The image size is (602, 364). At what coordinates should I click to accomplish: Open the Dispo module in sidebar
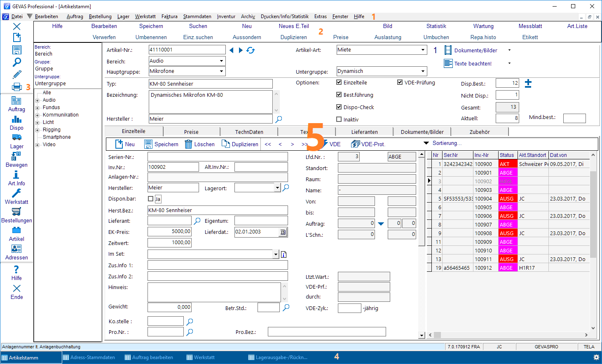point(16,123)
